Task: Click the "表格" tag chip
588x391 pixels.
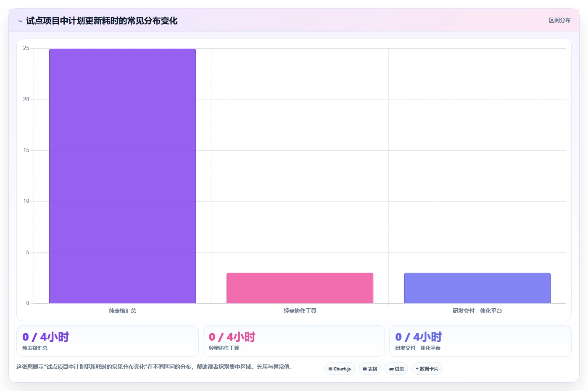Action: click(x=370, y=369)
